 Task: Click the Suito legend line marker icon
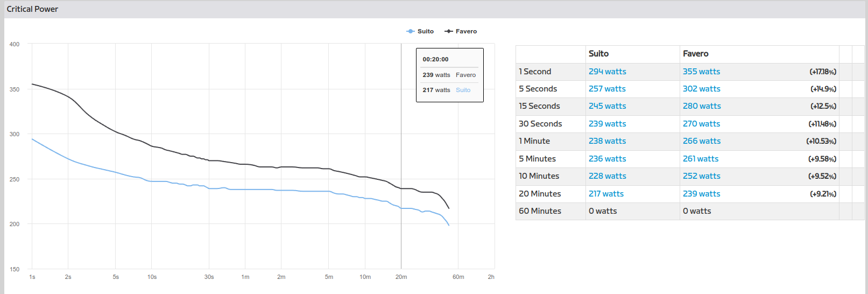[x=411, y=31]
